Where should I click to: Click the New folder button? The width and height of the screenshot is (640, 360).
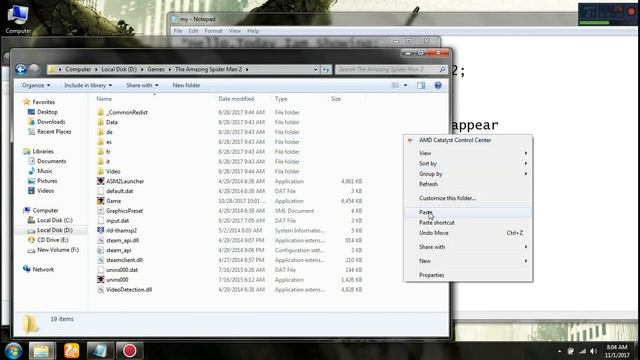click(186, 85)
